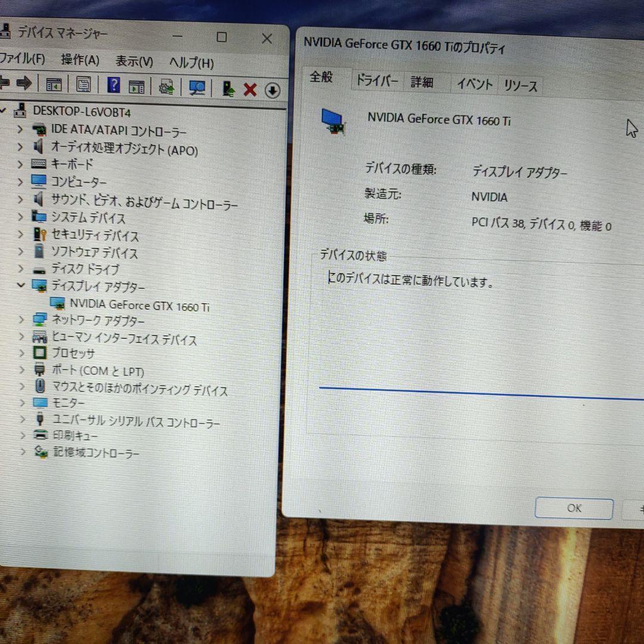Click the 印刷キュー printer icon
This screenshot has height=644, width=644.
click(41, 435)
